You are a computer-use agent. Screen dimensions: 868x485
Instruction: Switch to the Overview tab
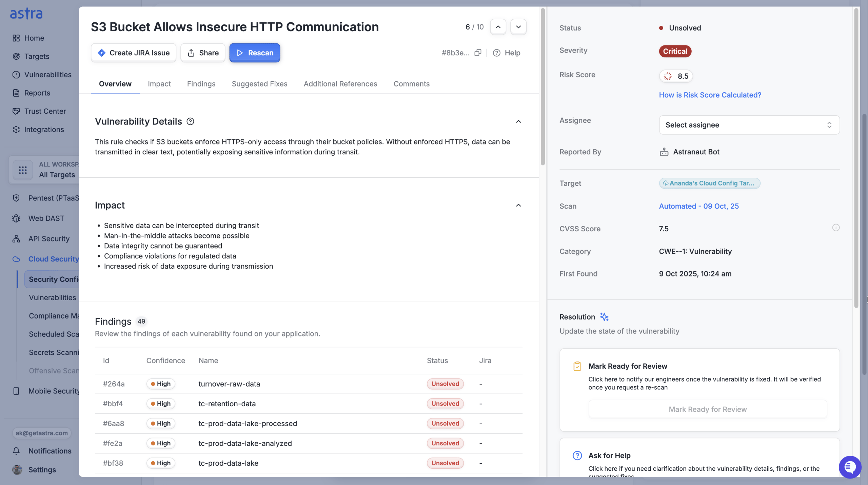(115, 84)
